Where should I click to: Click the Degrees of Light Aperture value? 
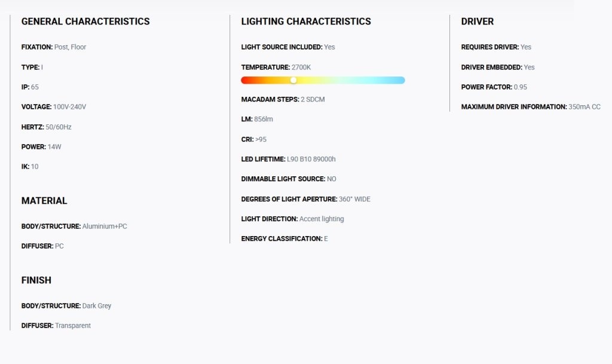point(354,199)
